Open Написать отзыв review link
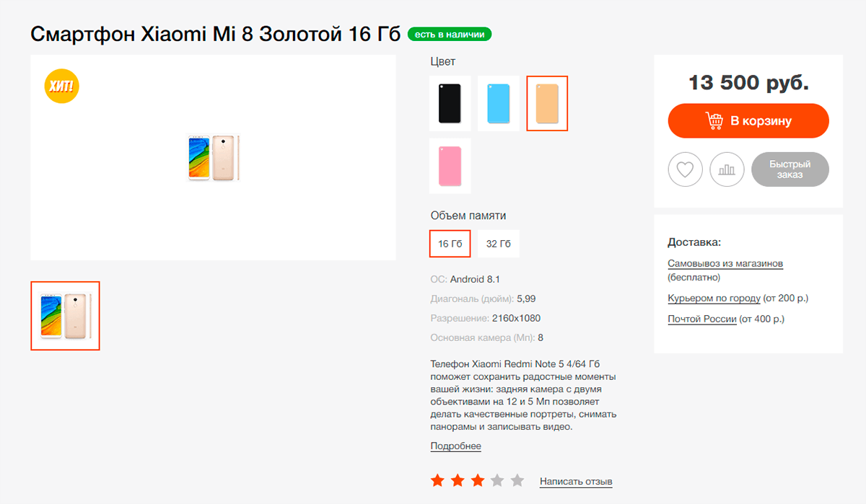The image size is (866, 504). coord(575,482)
